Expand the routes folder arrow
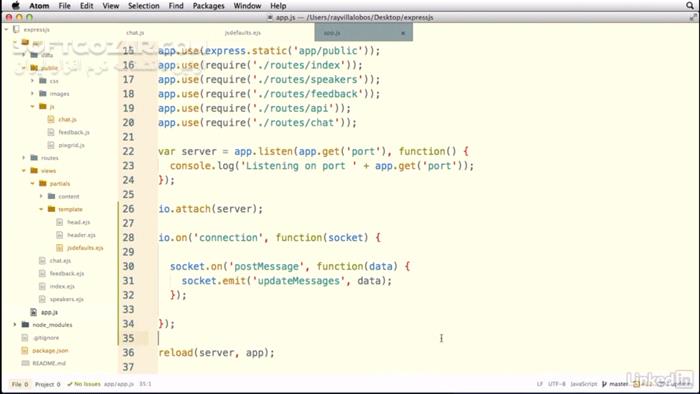This screenshot has width=700, height=394. [24, 158]
